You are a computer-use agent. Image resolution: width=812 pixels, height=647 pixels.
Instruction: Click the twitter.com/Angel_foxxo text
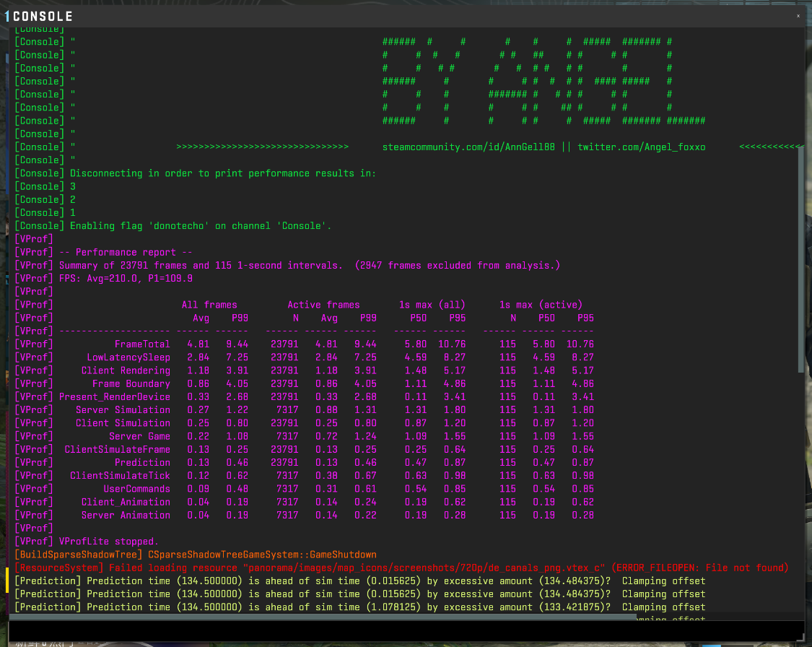641,147
